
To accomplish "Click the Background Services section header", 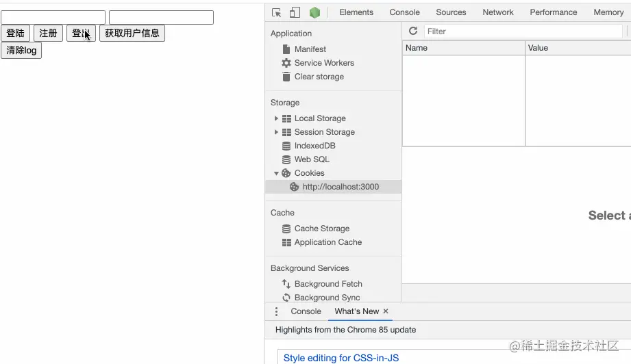I will click(x=310, y=268).
